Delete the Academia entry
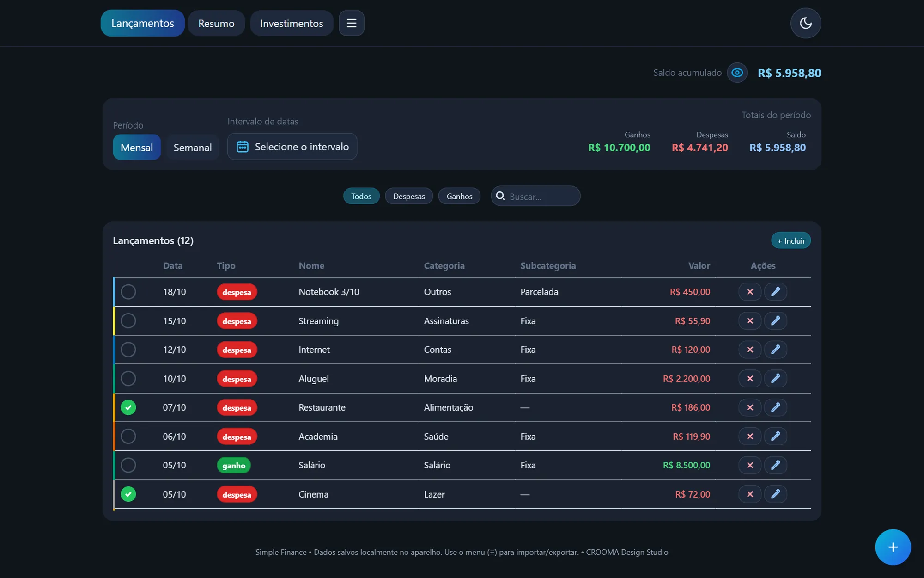This screenshot has height=578, width=924. point(750,437)
